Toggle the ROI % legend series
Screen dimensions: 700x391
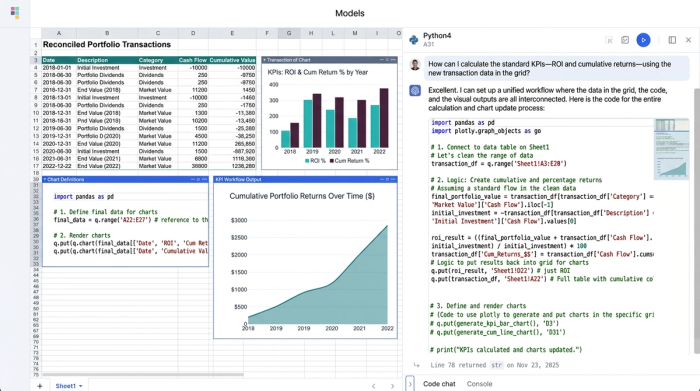click(315, 161)
